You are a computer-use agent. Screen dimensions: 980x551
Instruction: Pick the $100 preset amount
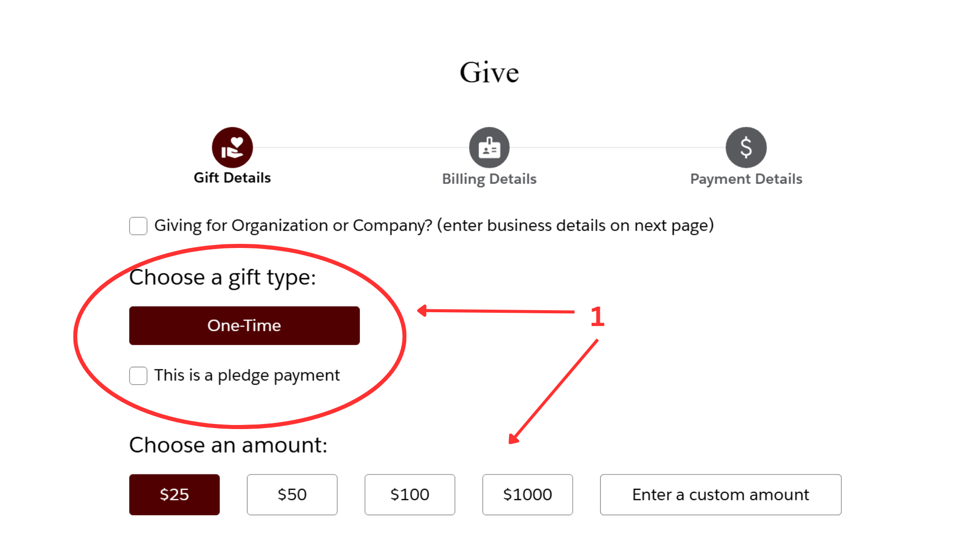pyautogui.click(x=409, y=494)
